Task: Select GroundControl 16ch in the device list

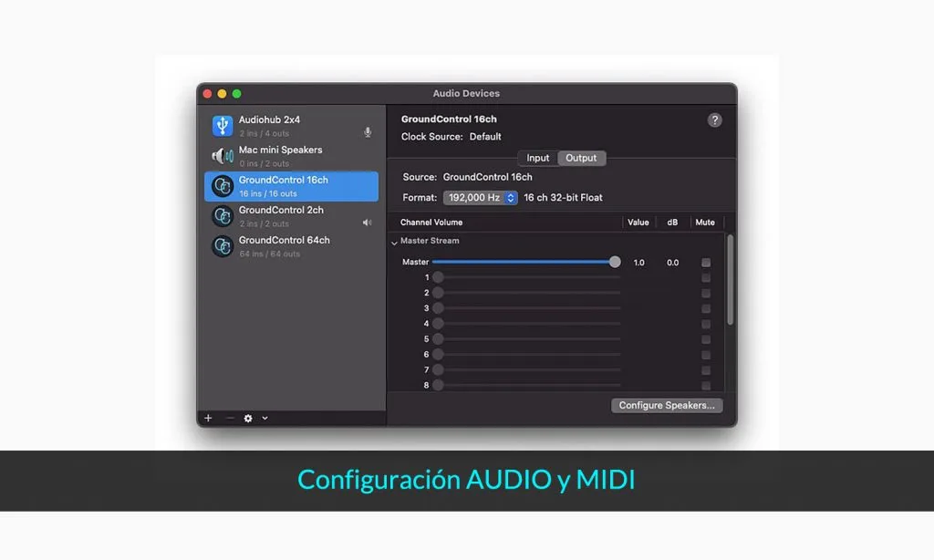Action: click(291, 186)
